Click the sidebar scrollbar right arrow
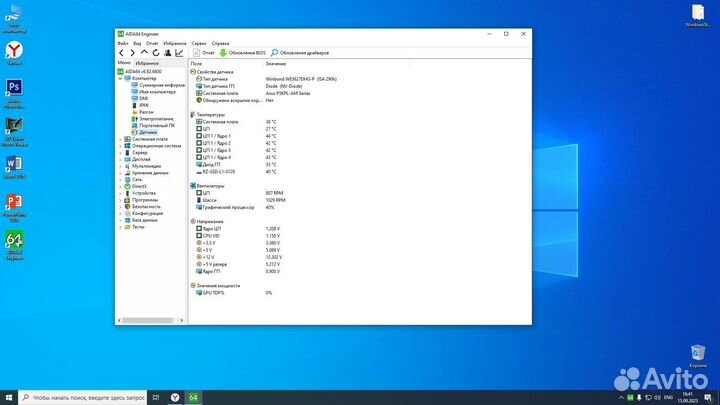 (182, 321)
